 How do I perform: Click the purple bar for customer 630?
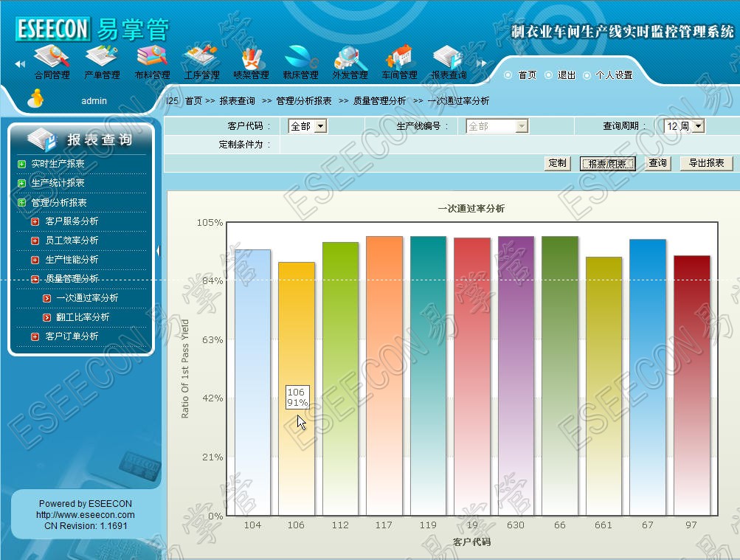click(516, 375)
